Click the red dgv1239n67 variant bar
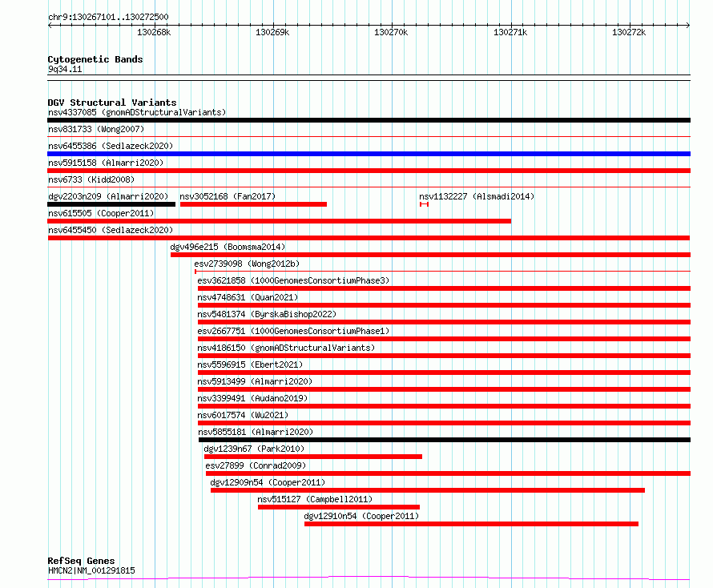Viewport: 713px width, 588px height. 313,457
